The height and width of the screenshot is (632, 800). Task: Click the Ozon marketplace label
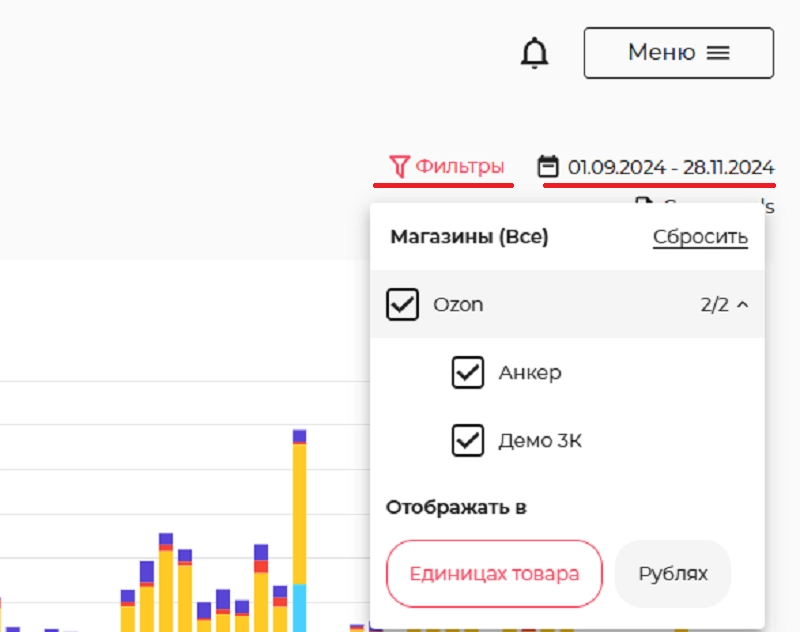coord(458,305)
